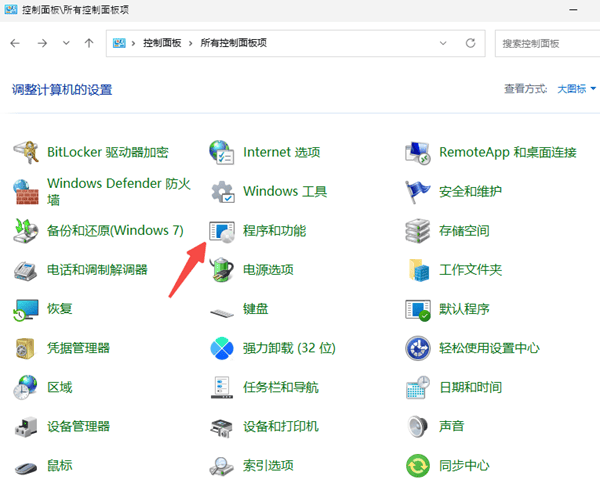The height and width of the screenshot is (483, 600).
Task: Open the 备份和还原 icon
Action: (x=26, y=231)
